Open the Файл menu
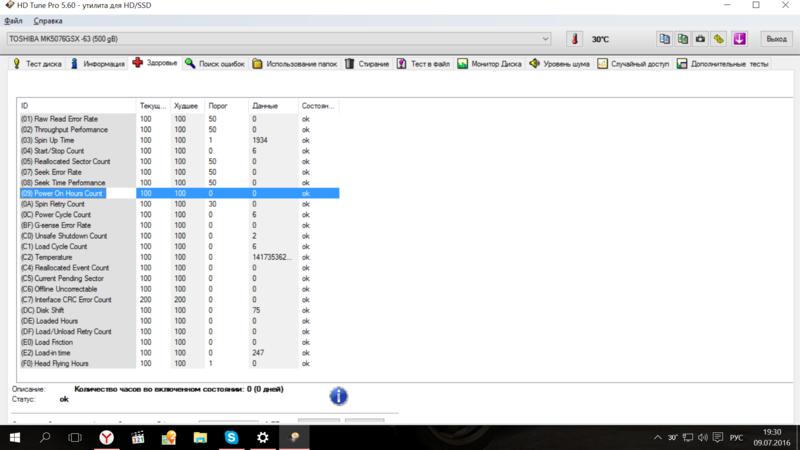 [x=13, y=21]
